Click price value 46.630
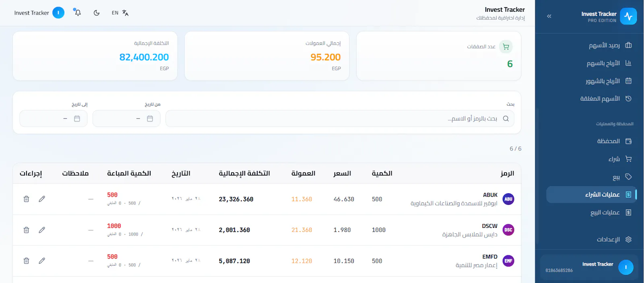Screen dimensions: 644x283 [344, 199]
